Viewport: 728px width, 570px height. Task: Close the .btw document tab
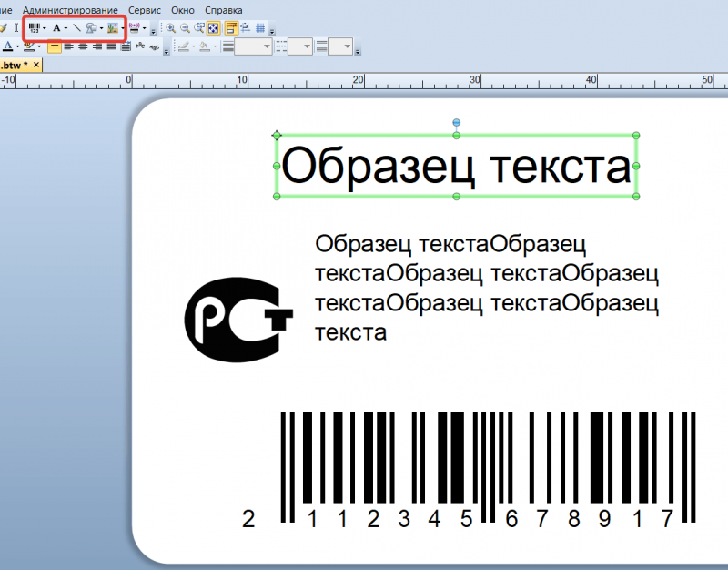[36, 66]
